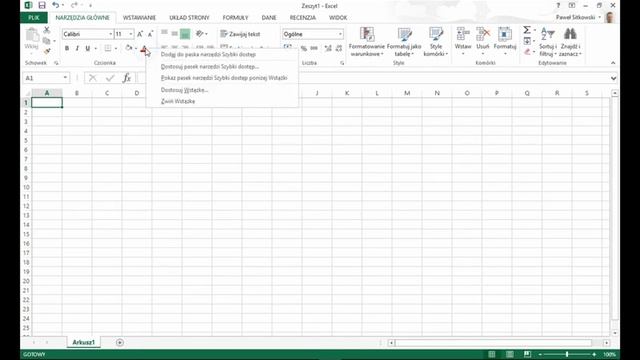Click Sortuj i filtruj icon

coord(548,42)
